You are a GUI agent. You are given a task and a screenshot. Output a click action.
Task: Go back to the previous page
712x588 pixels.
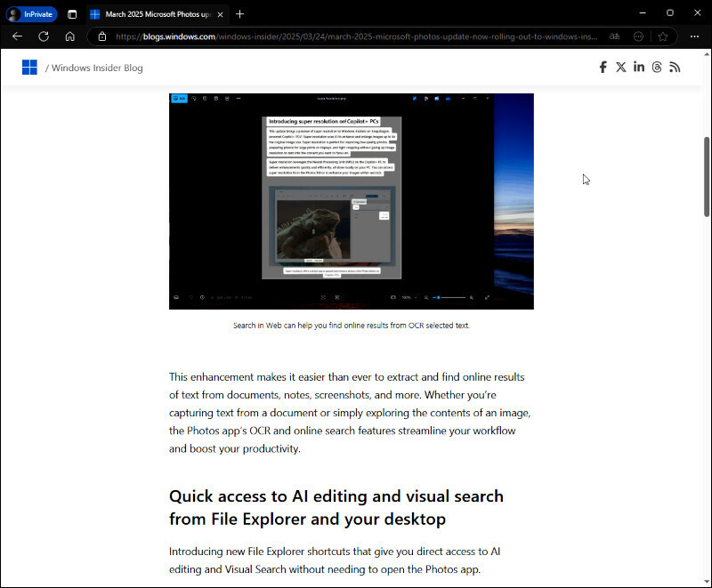17,36
